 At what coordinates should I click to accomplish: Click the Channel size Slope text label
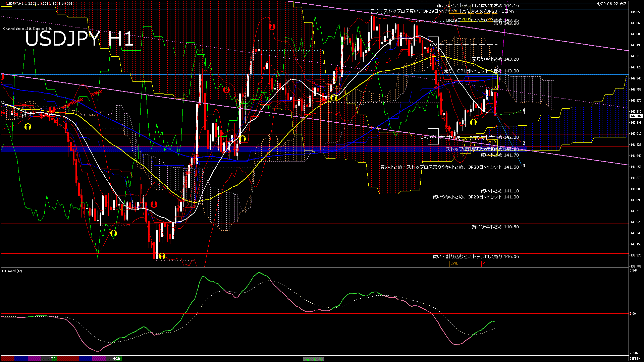tap(28, 29)
